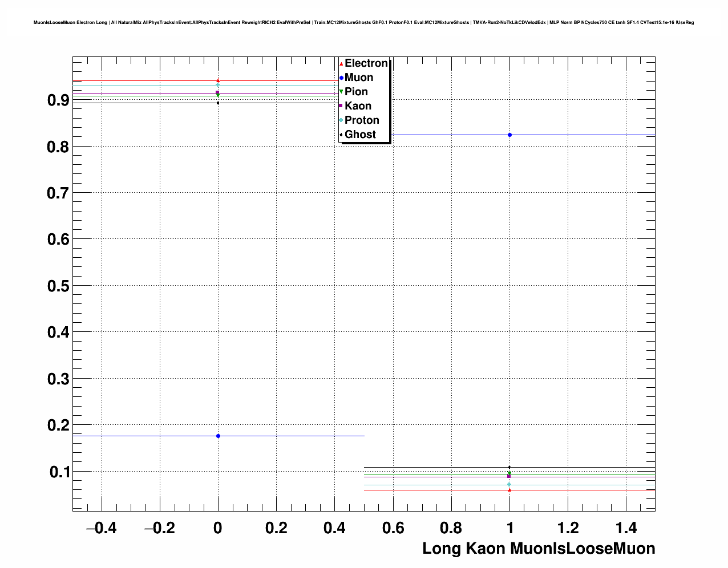
Task: Click the black Ghost legend marker
Action: click(341, 135)
